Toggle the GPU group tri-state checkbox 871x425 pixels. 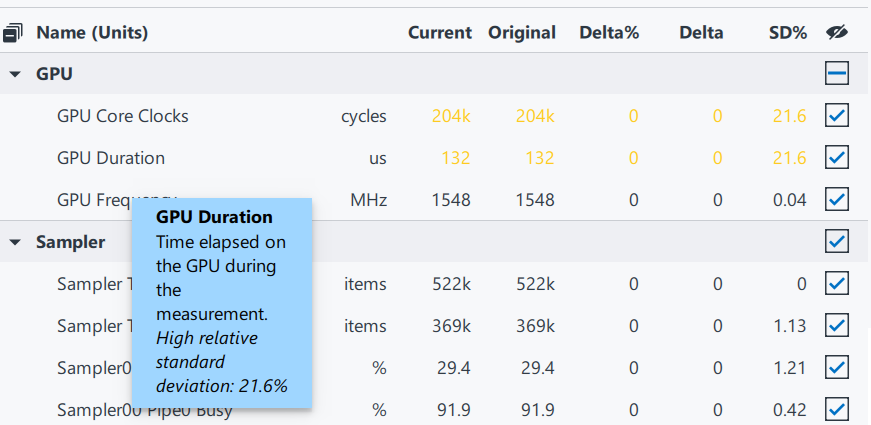pos(837,74)
